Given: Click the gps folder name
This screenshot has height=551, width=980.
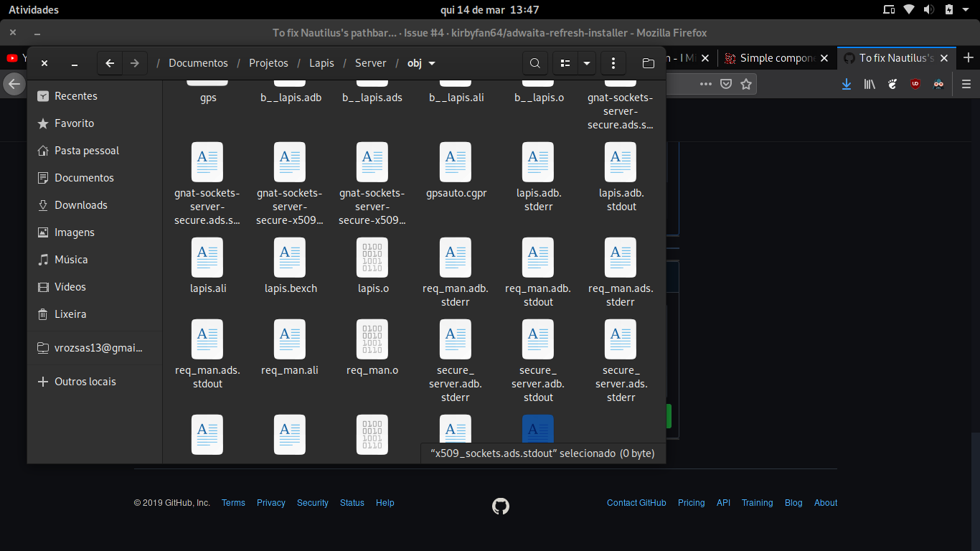Looking at the screenshot, I should [208, 98].
